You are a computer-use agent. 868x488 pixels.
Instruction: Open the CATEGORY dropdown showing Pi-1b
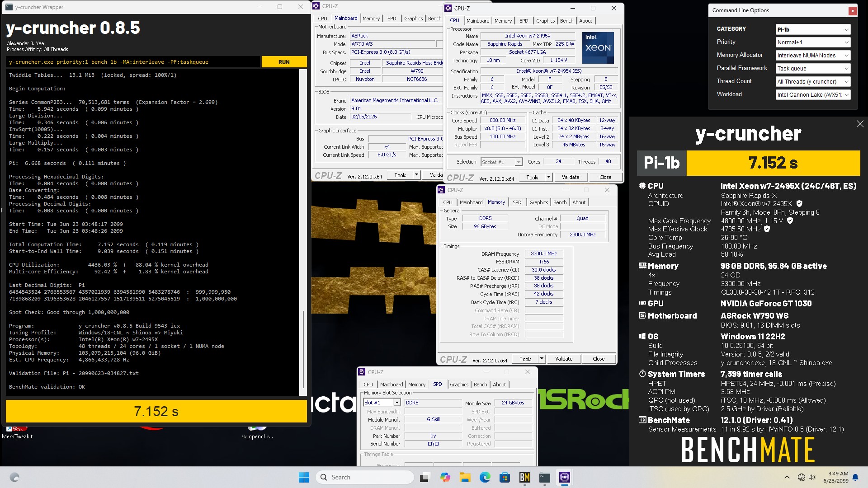coord(813,29)
